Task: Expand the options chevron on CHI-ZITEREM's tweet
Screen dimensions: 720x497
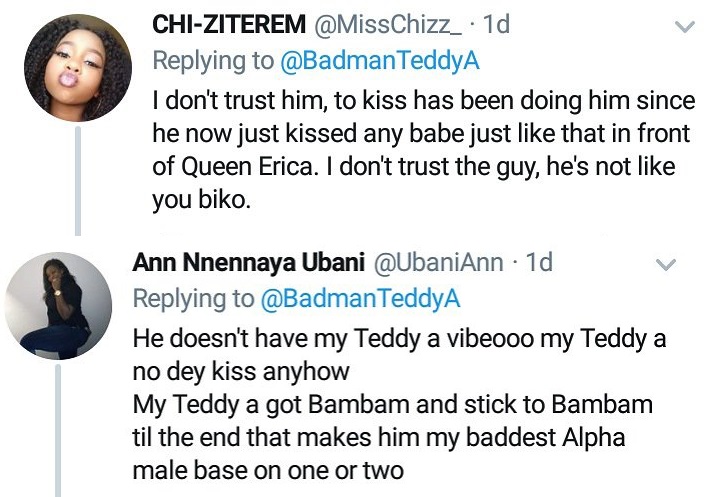Action: (x=684, y=25)
